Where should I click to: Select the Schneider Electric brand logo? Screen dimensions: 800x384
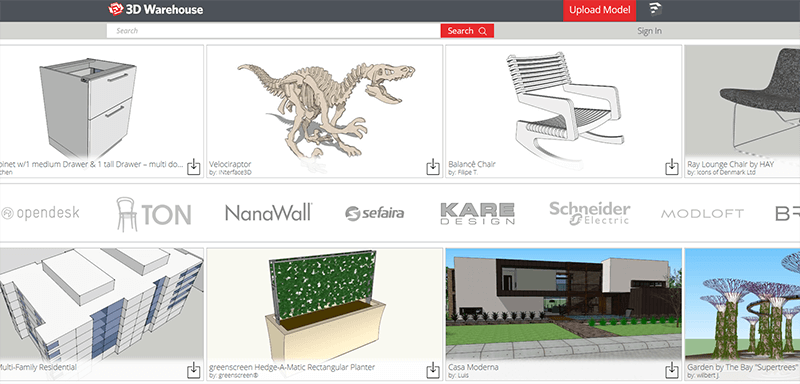589,213
